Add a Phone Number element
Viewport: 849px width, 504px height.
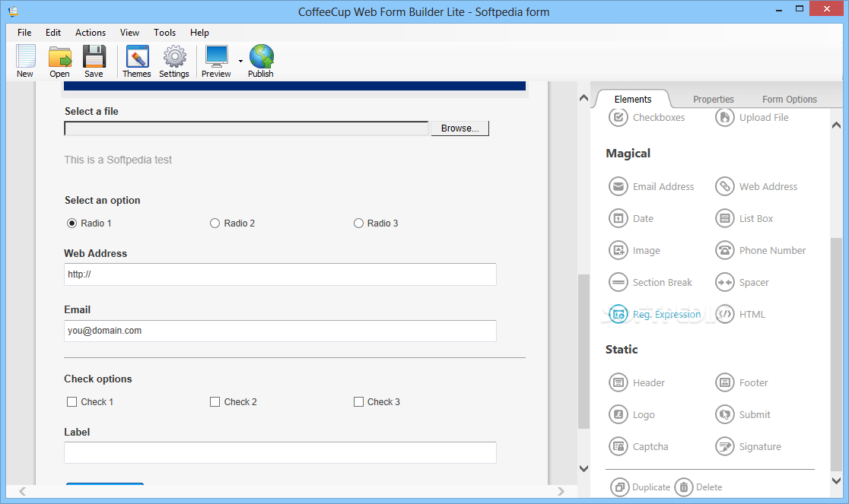[760, 250]
